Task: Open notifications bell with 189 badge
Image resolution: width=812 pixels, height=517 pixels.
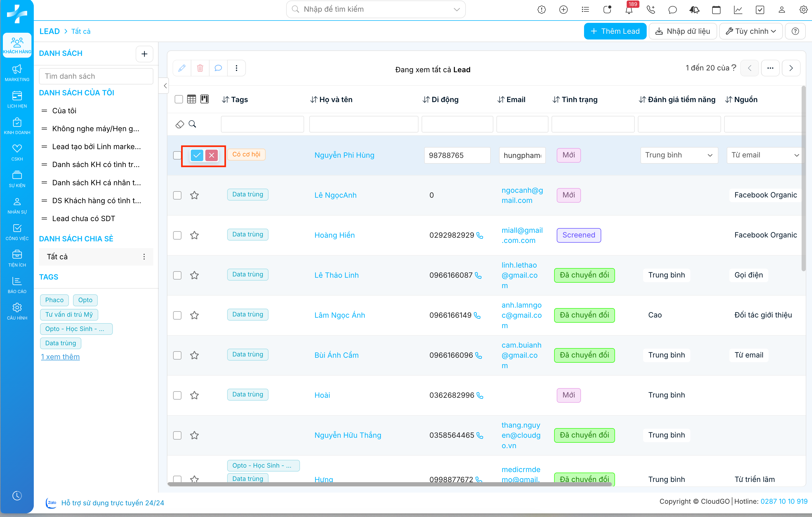Action: tap(628, 9)
